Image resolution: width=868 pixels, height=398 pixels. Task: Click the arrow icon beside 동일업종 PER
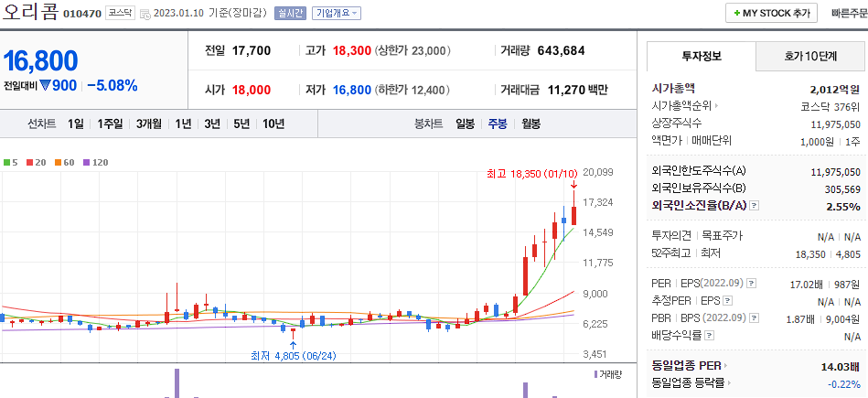(x=725, y=366)
